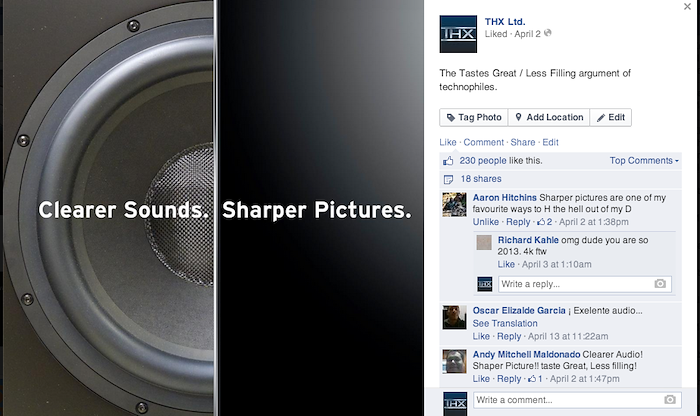Click camera icon in Write a comment field

[670, 400]
